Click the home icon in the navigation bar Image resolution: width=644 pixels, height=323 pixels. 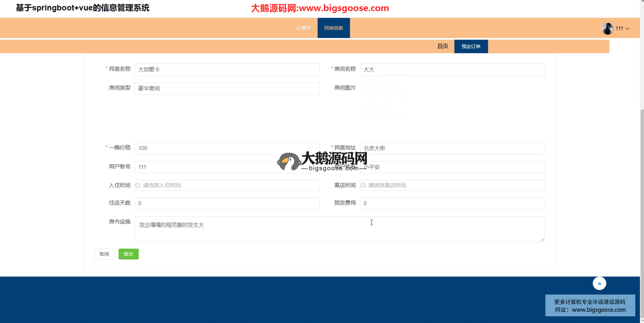tap(298, 28)
